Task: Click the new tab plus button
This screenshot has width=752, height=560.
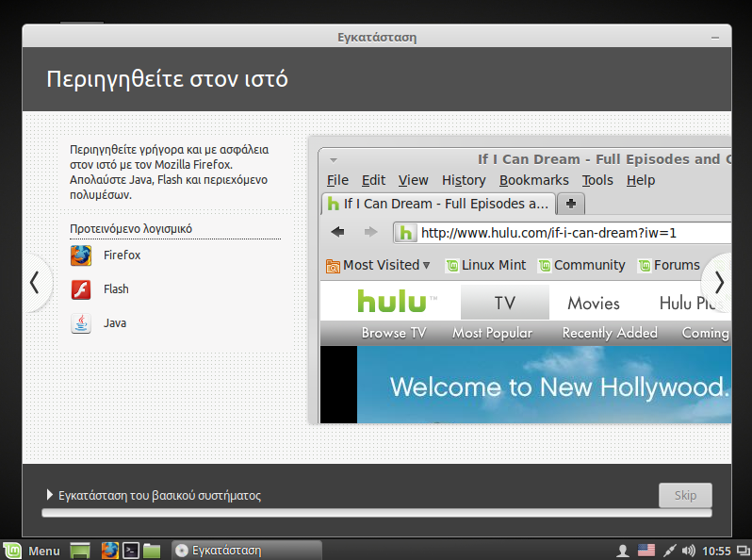Action: coord(571,204)
